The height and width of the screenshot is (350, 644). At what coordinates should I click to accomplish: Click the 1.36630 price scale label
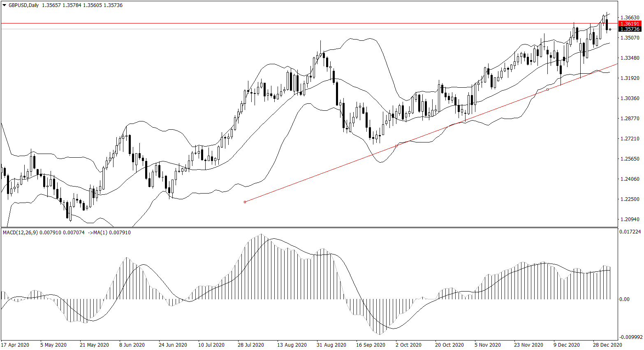[x=630, y=18]
